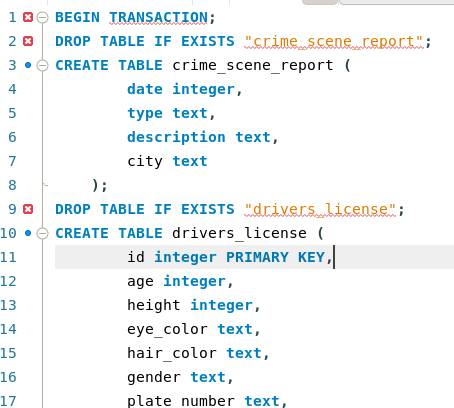This screenshot has width=454, height=408.
Task: Collapse the fold at BEGIN TRANSACTION line
Action: pos(42,17)
